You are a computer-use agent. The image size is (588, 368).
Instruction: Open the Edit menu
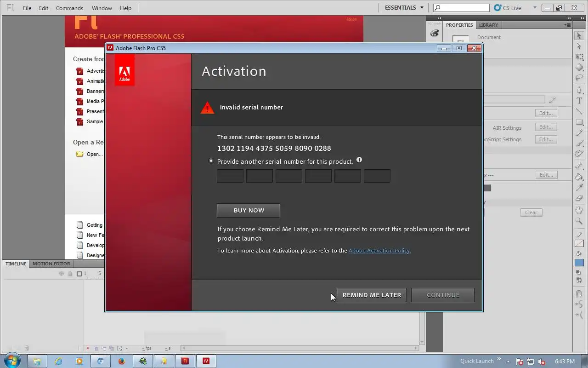pyautogui.click(x=44, y=8)
